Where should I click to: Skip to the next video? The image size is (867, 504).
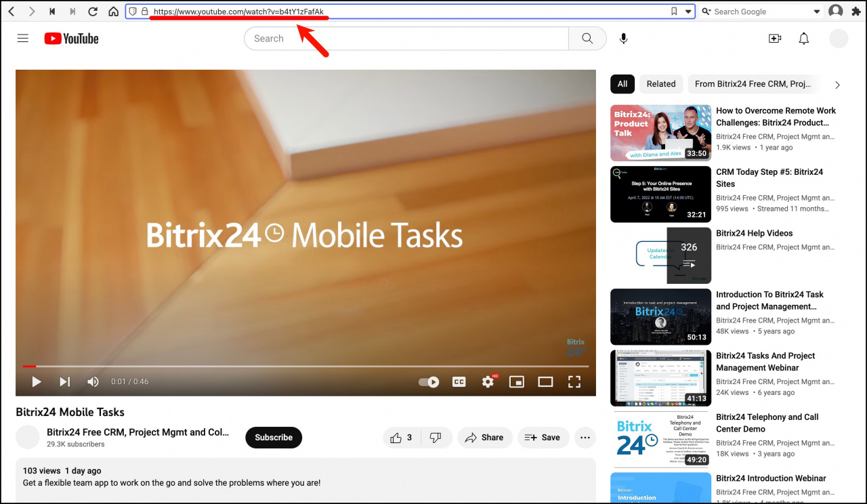[x=64, y=382]
